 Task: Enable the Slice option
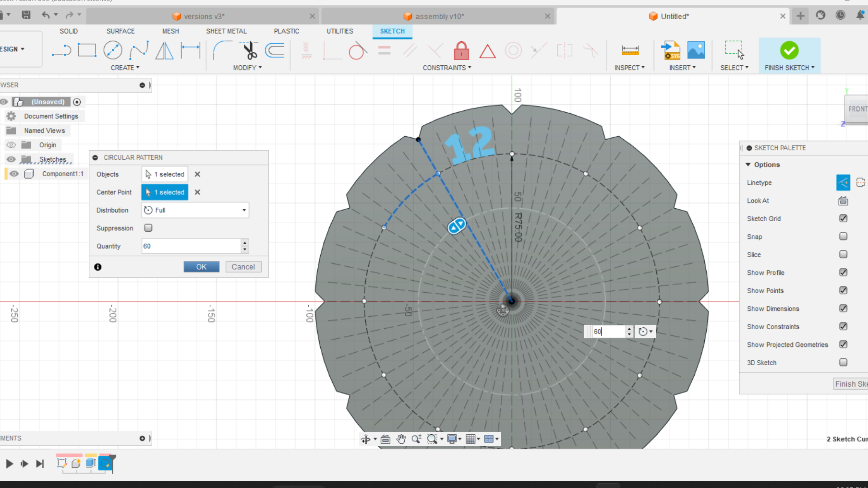pyautogui.click(x=843, y=254)
